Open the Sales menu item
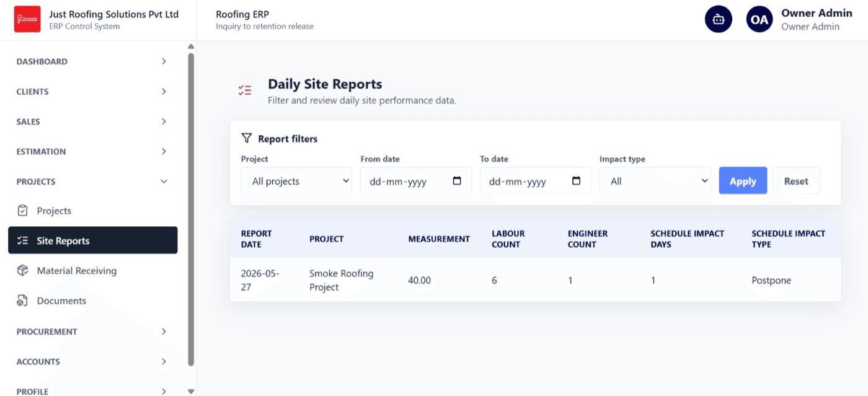868x396 pixels. [x=92, y=121]
